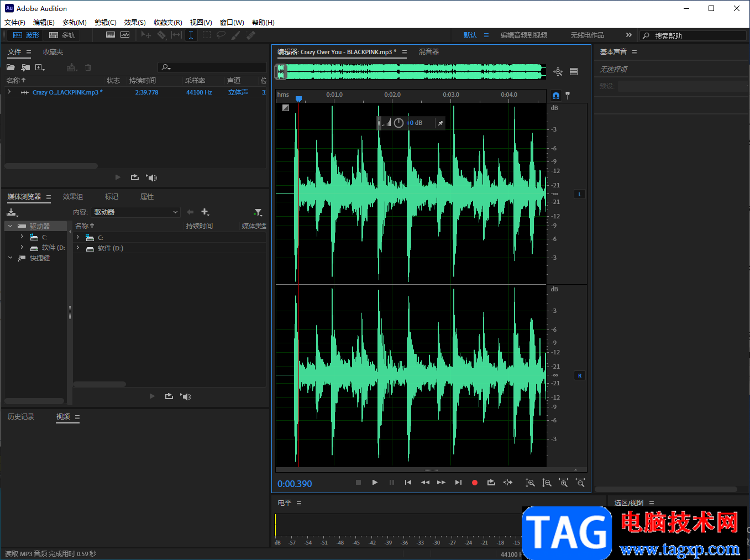Click the Open File folder icon
The height and width of the screenshot is (560, 750).
coord(11,67)
